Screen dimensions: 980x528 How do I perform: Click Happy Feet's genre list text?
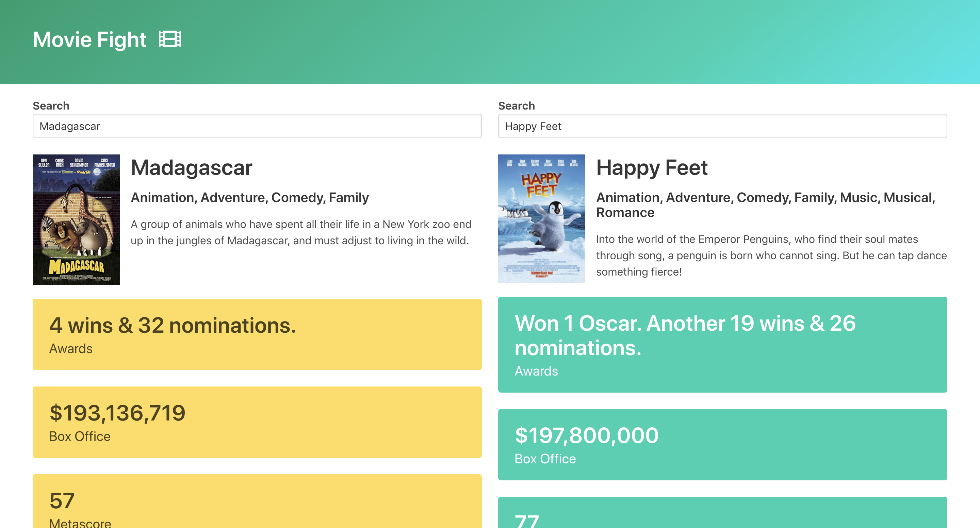coord(765,205)
